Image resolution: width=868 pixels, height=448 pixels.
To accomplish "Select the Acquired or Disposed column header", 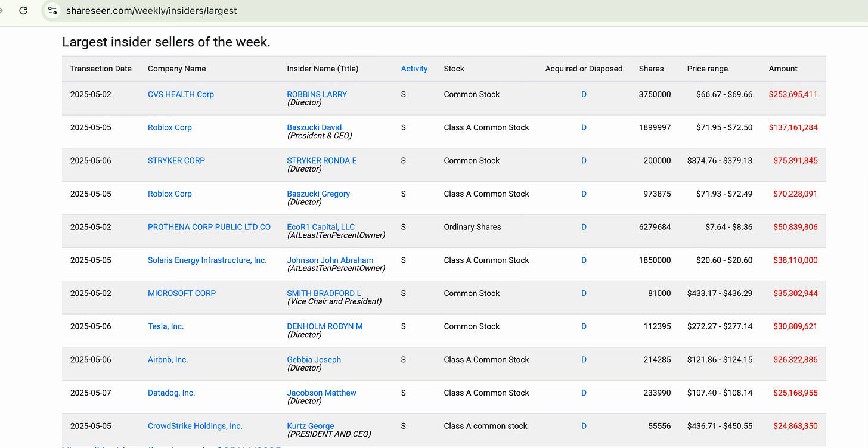I will pyautogui.click(x=584, y=69).
